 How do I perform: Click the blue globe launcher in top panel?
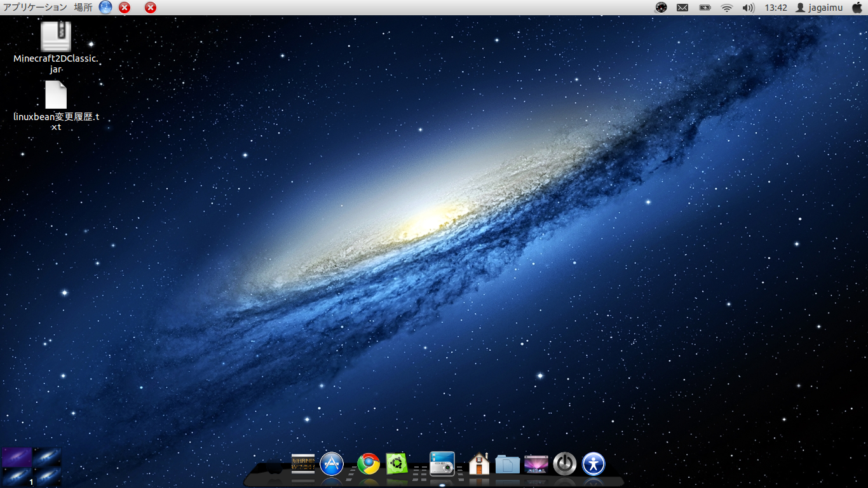pos(105,8)
